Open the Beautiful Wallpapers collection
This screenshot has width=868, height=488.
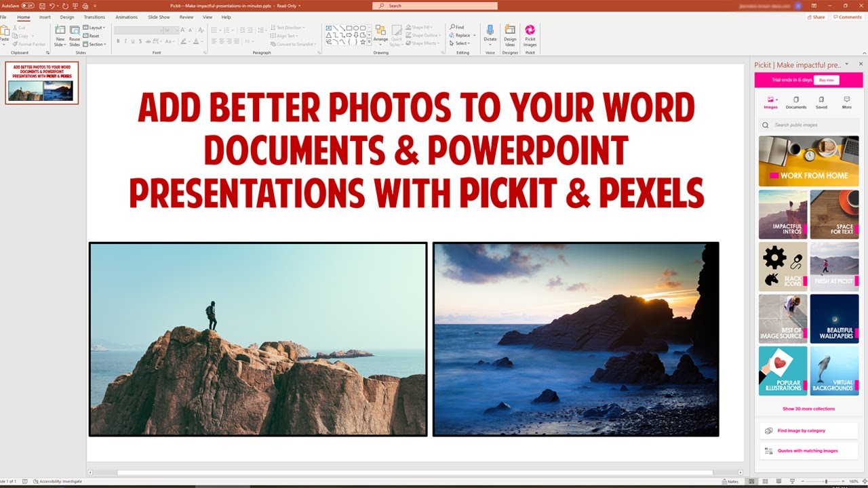pos(834,319)
